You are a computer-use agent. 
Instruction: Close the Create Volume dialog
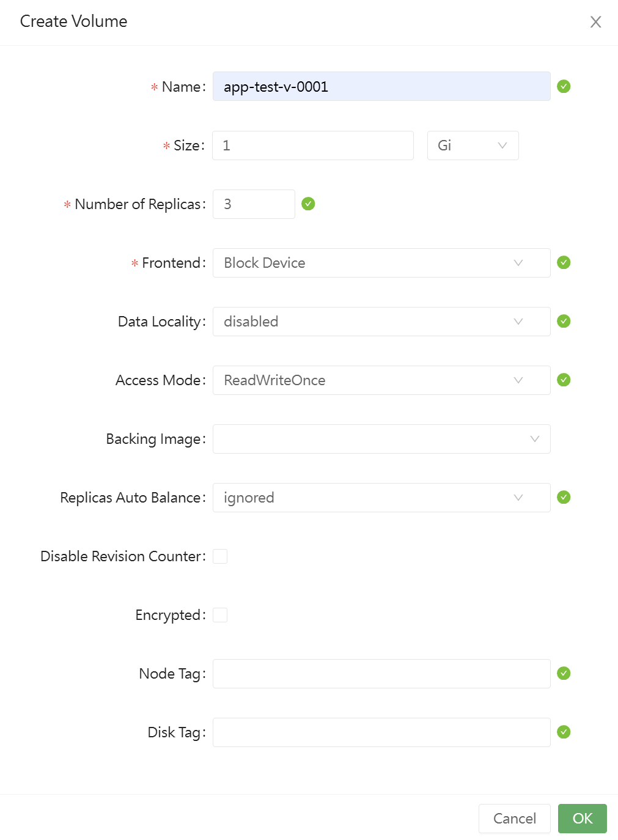(x=595, y=22)
